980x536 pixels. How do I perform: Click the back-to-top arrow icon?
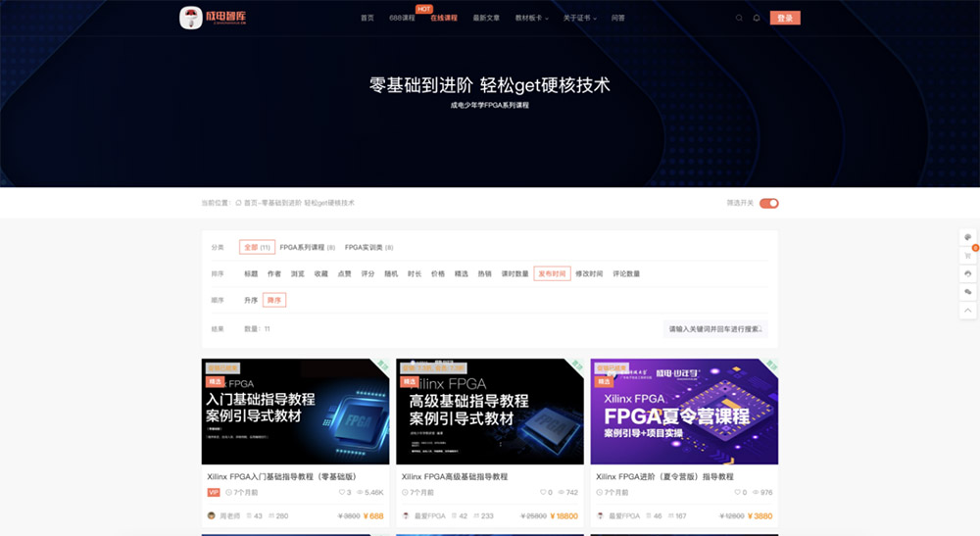[x=967, y=310]
